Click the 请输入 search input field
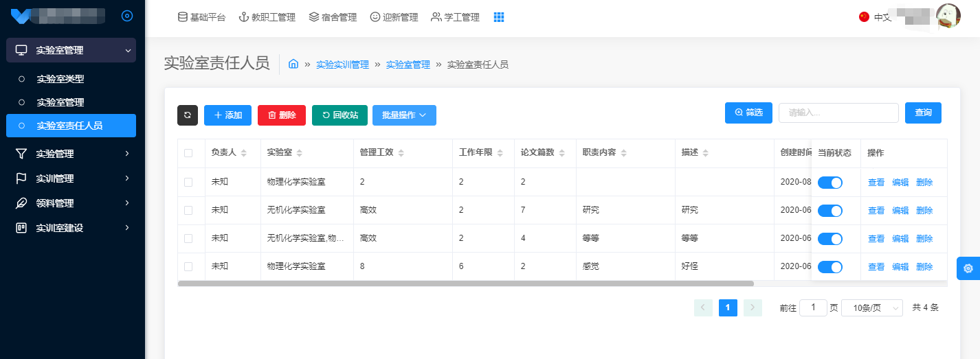Screen dimensions: 980x359 point(838,113)
